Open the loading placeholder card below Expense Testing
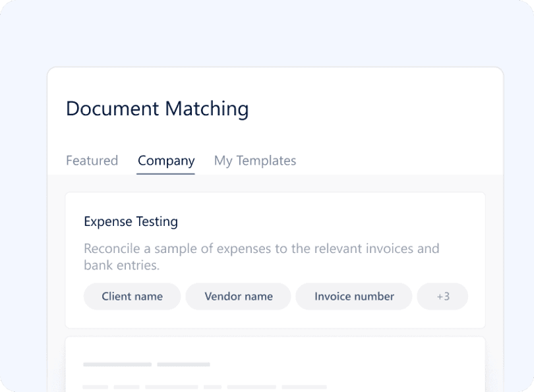 pos(275,364)
